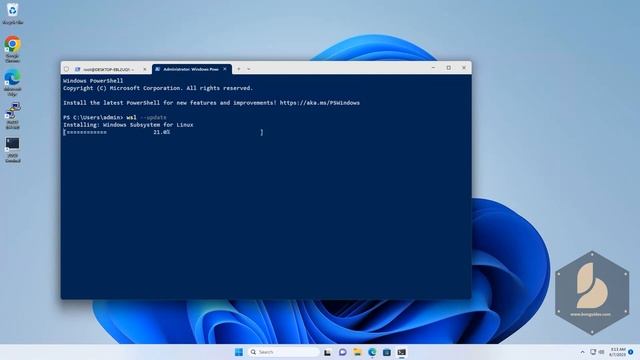Open Task View from the taskbar
This screenshot has height=360, width=640.
(x=327, y=352)
